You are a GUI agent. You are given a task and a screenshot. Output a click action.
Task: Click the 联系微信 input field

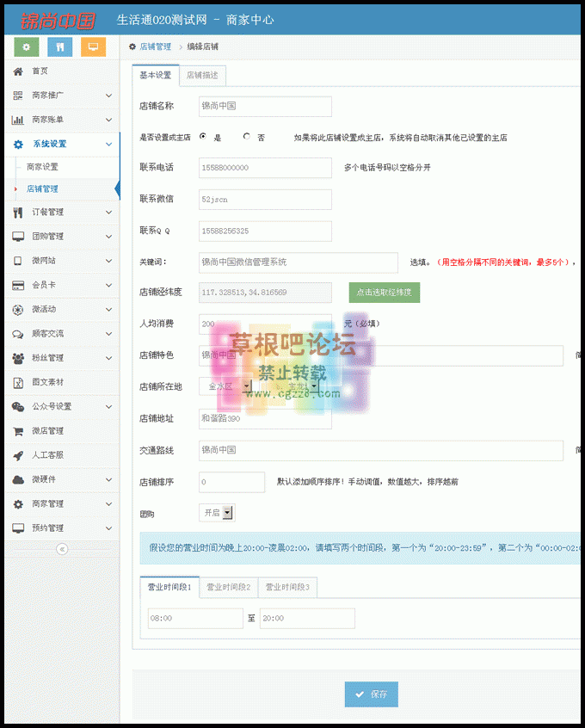265,200
